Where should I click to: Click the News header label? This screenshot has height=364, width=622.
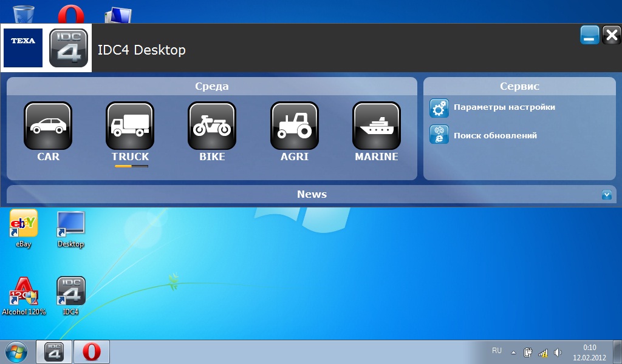click(312, 195)
